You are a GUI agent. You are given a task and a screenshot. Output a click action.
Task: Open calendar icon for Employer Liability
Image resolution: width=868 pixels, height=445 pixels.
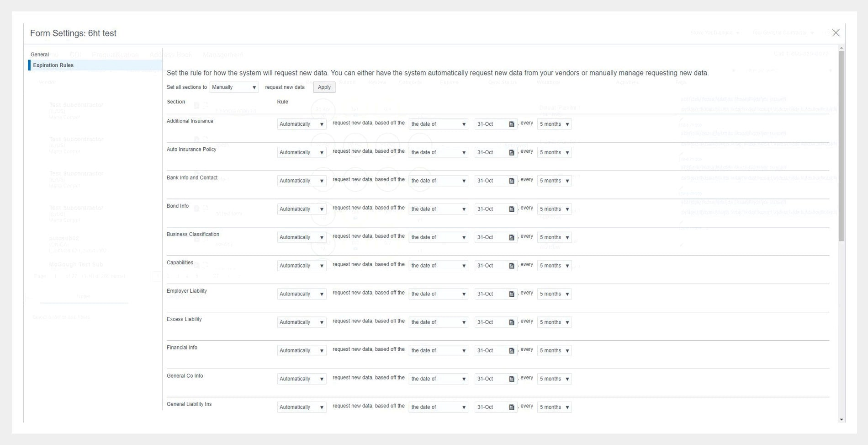[x=512, y=294]
